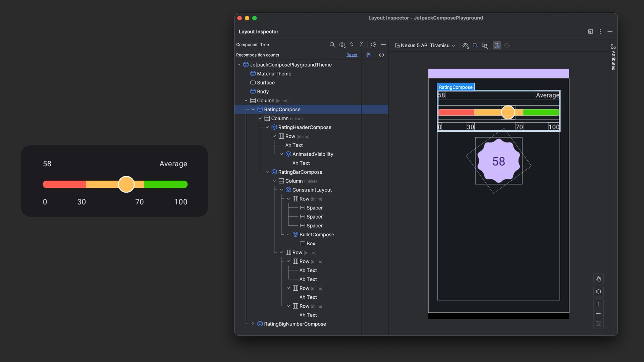Click the orange rating slider thumb
Screen dimensions: 644x362
tap(126, 184)
